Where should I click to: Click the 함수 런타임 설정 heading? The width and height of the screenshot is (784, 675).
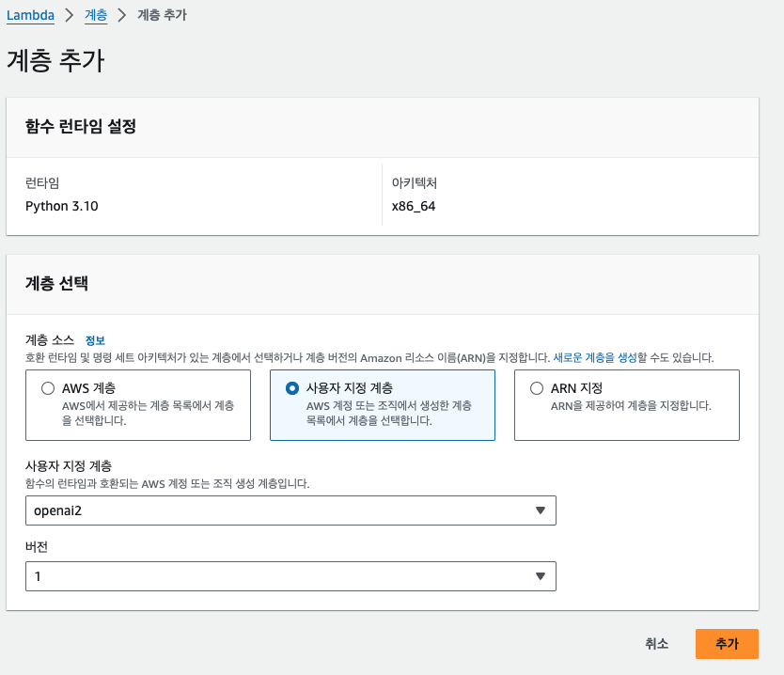81,126
